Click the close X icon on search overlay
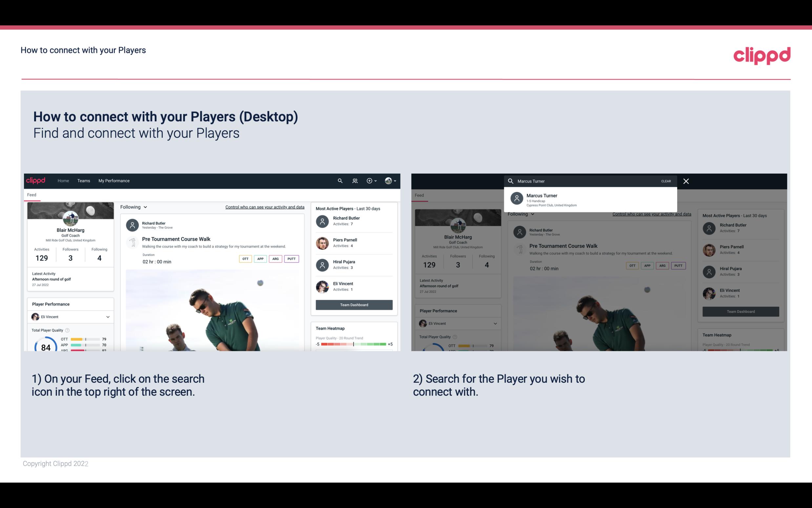Screen dimensions: 812x508 tap(685, 181)
